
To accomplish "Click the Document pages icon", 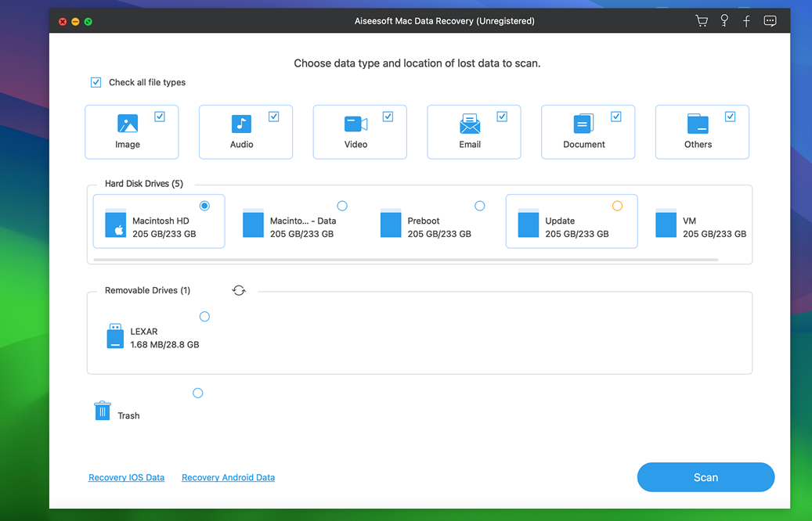I will click(583, 124).
